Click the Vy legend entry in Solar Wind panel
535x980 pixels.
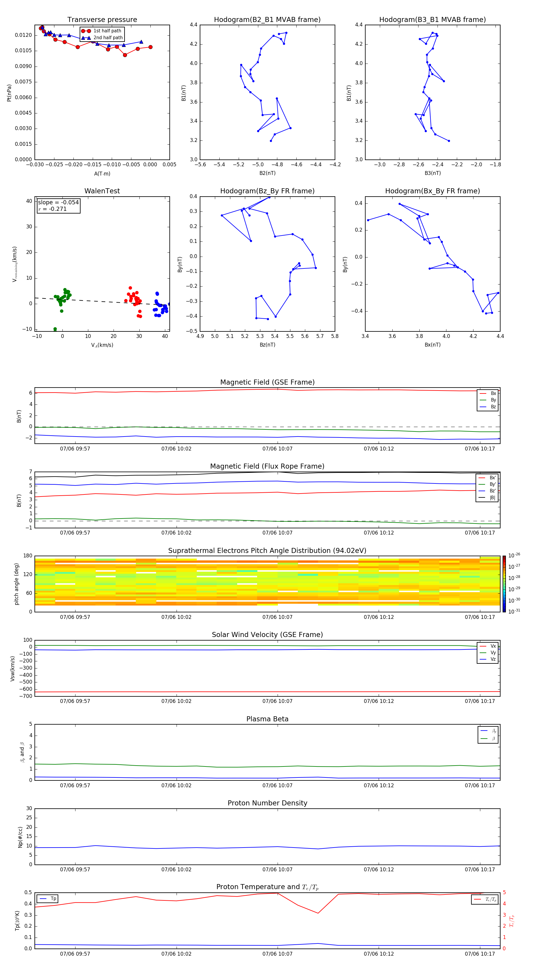488,653
